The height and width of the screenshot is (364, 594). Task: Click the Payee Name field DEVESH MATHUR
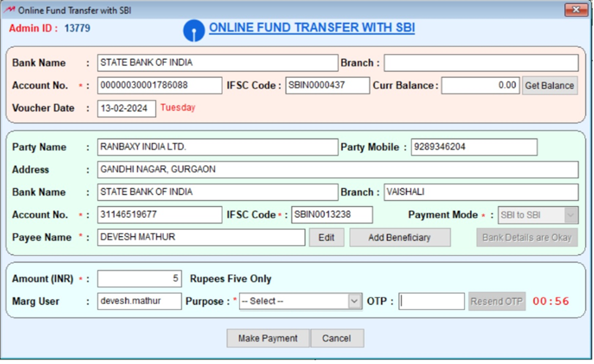pos(201,237)
